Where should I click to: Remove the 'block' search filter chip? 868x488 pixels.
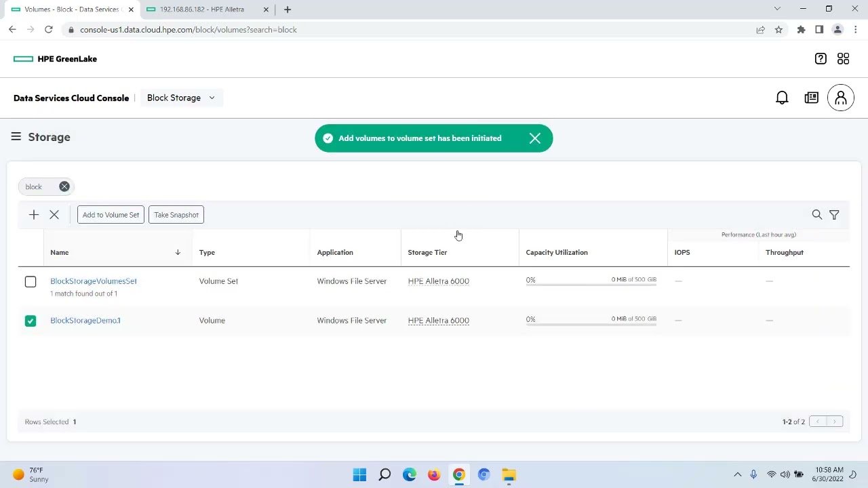pyautogui.click(x=64, y=186)
